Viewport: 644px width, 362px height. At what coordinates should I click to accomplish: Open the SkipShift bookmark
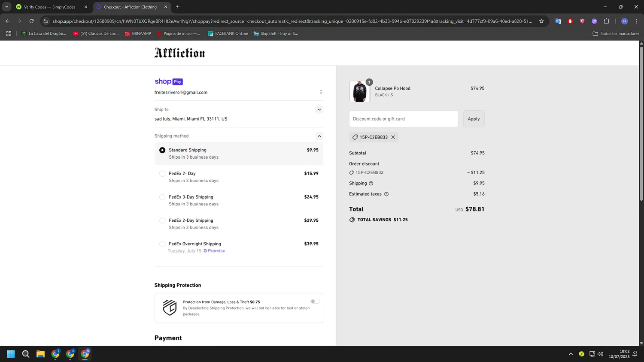pyautogui.click(x=276, y=33)
